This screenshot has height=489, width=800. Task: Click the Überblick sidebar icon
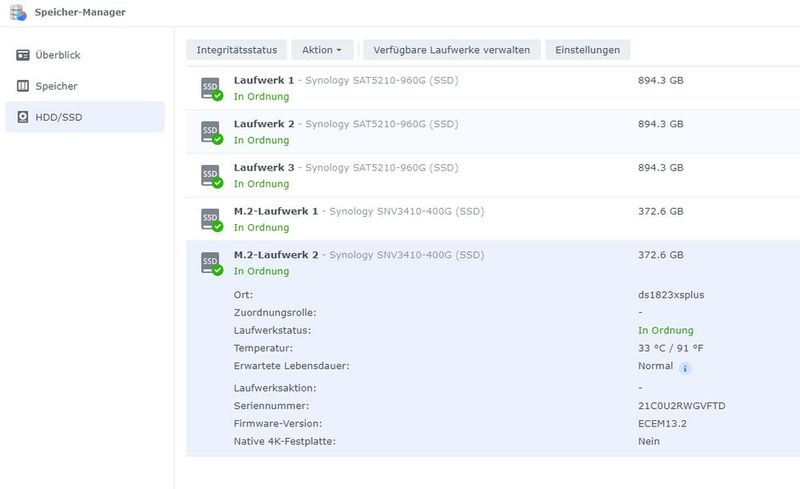point(23,55)
